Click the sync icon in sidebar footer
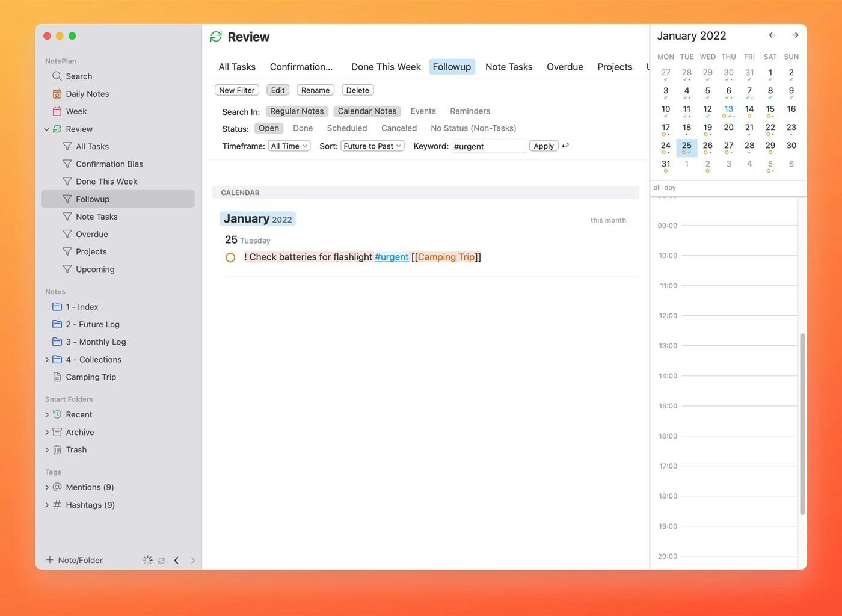 pos(161,561)
